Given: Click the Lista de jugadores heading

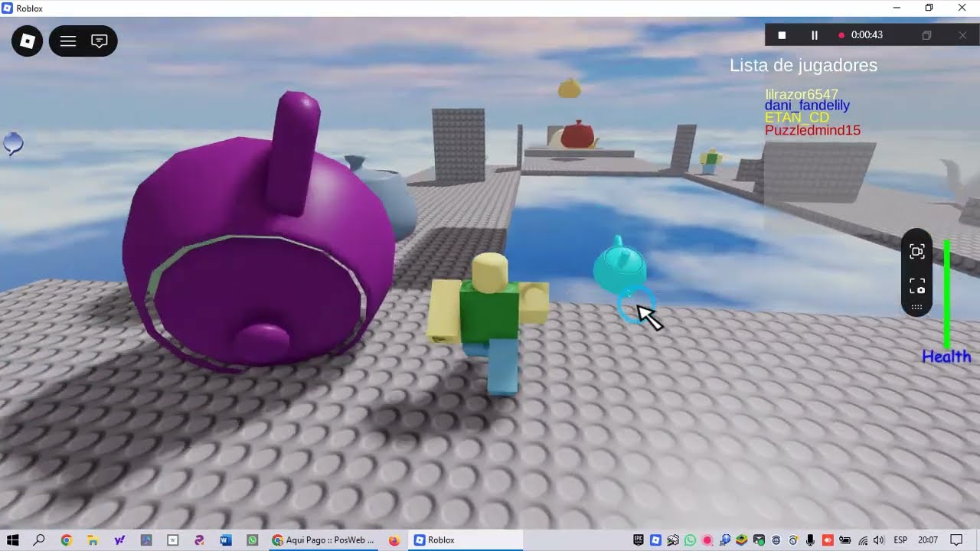Looking at the screenshot, I should (x=803, y=66).
